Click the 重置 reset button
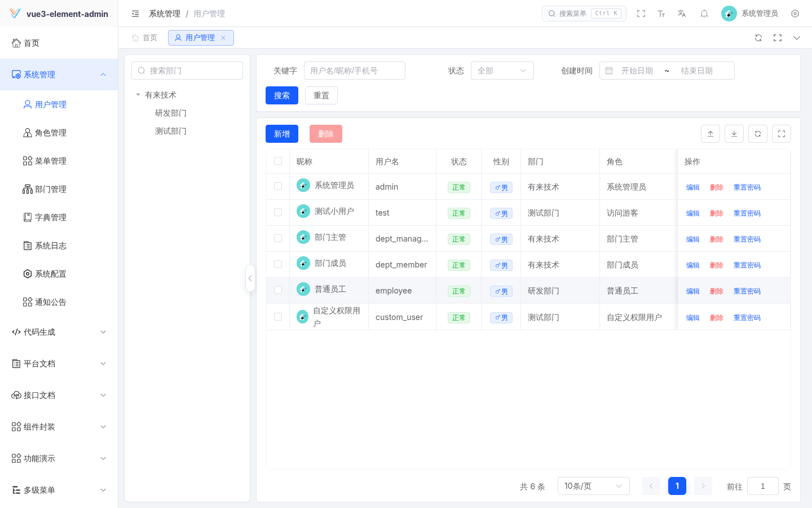Screen dimensions: 812x508 (321, 95)
